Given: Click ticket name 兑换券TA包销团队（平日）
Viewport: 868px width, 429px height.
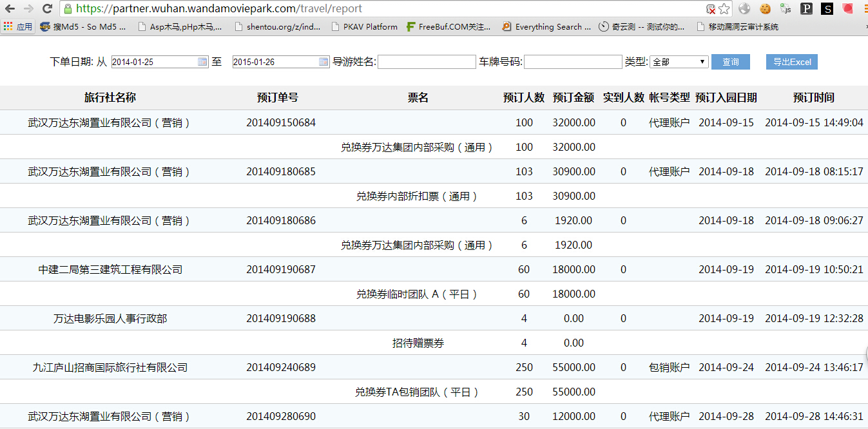Looking at the screenshot, I should [x=418, y=392].
